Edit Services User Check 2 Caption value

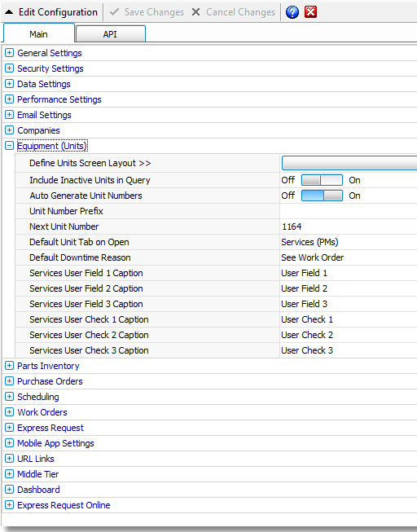click(x=307, y=335)
